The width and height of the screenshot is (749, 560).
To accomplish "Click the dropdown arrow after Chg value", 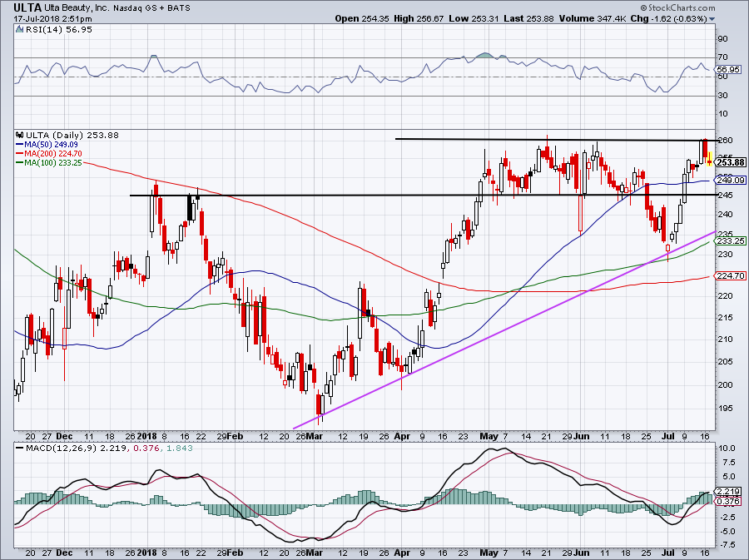I will [712, 19].
